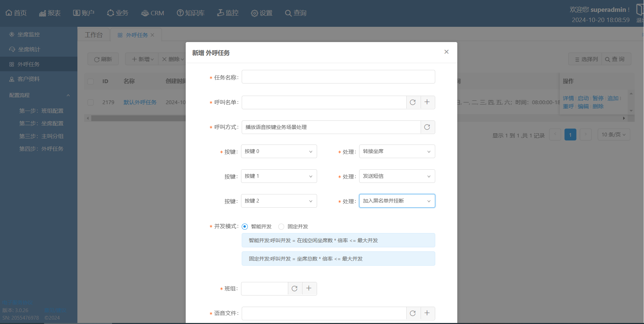
Task: Expand 加入黑名单并挂断 处理 dropdown
Action: tap(397, 201)
